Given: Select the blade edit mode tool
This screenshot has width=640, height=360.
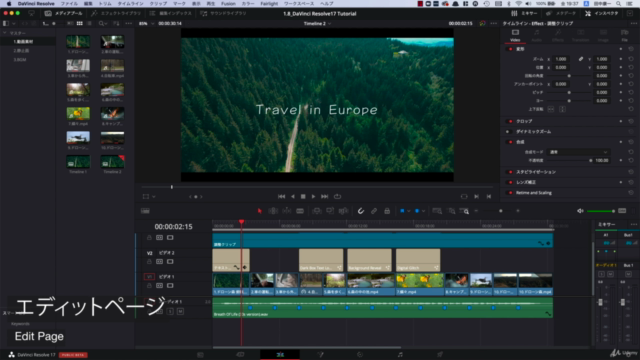Looking at the screenshot, I should pyautogui.click(x=300, y=211).
